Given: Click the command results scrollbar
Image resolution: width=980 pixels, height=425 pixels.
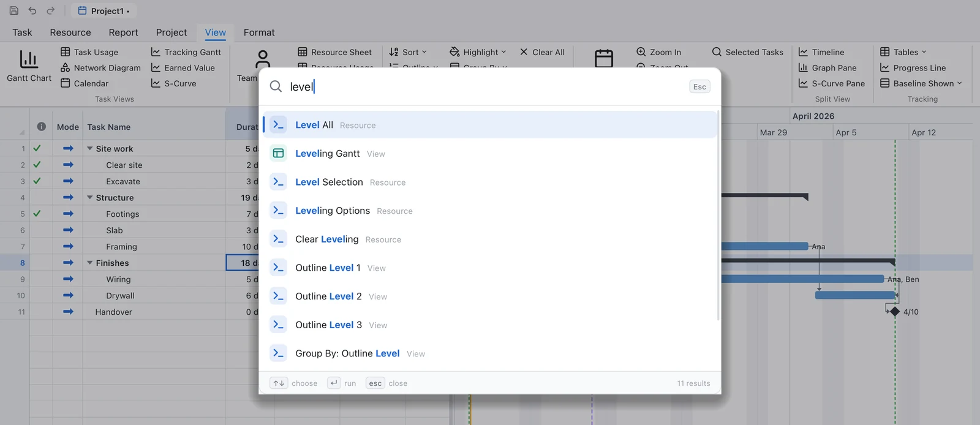Looking at the screenshot, I should tap(718, 216).
